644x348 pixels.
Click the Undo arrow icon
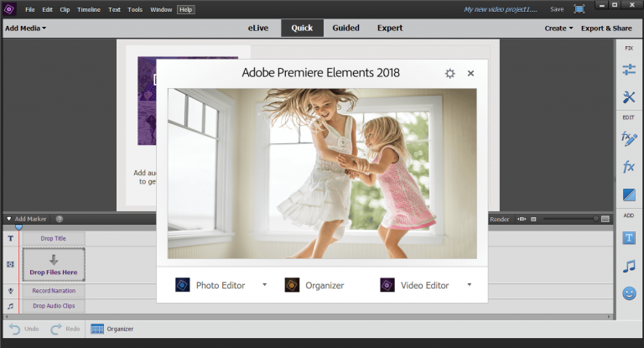click(14, 329)
